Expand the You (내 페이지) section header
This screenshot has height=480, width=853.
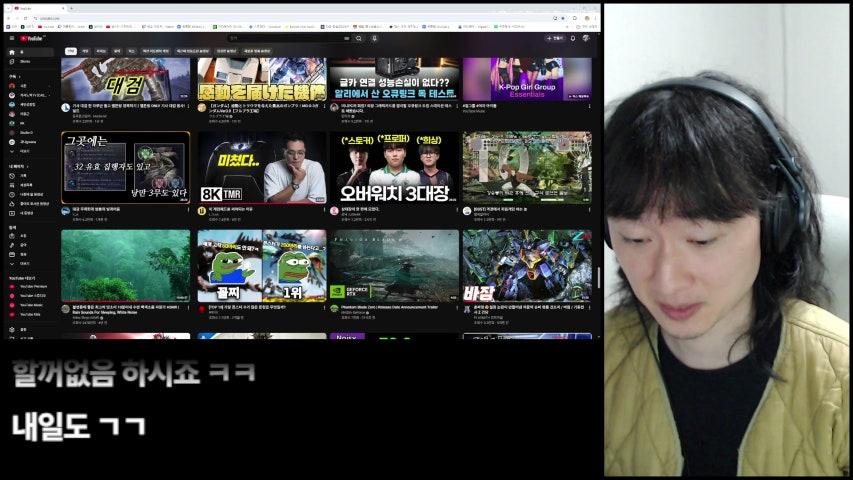click(18, 167)
